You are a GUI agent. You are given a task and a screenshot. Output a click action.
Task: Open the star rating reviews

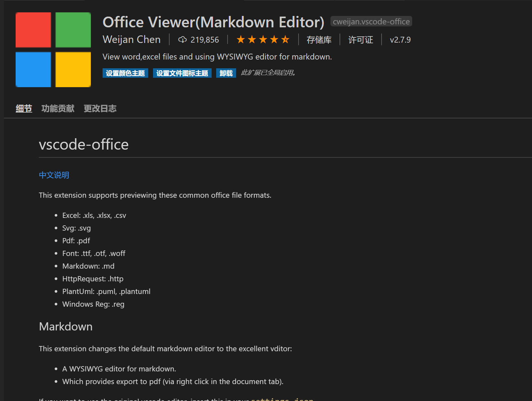click(263, 40)
